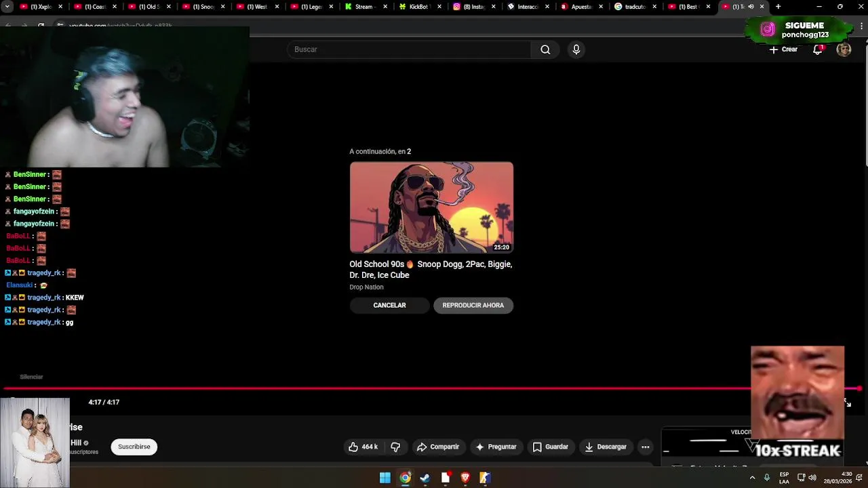Show hidden system tray icons
The image size is (868, 488).
tap(752, 478)
